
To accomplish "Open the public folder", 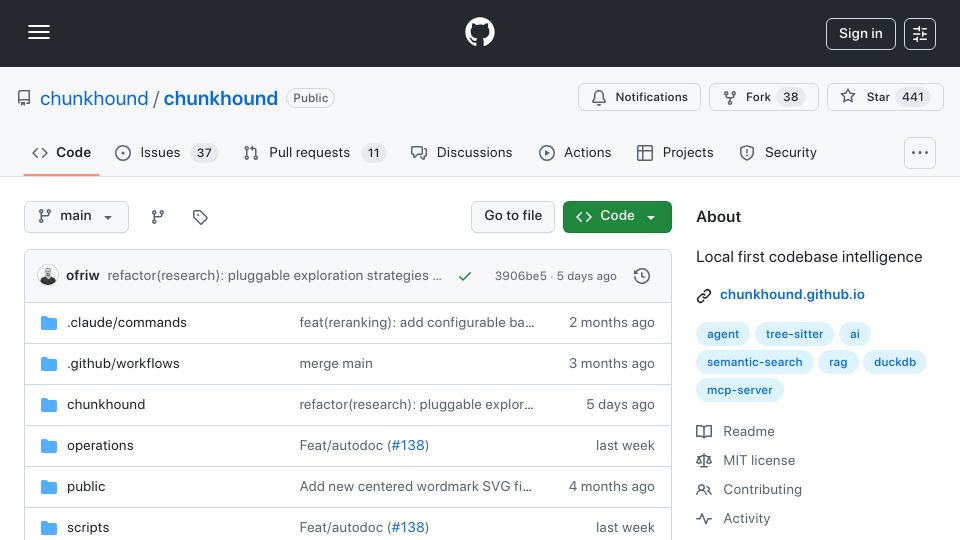I will 86,487.
